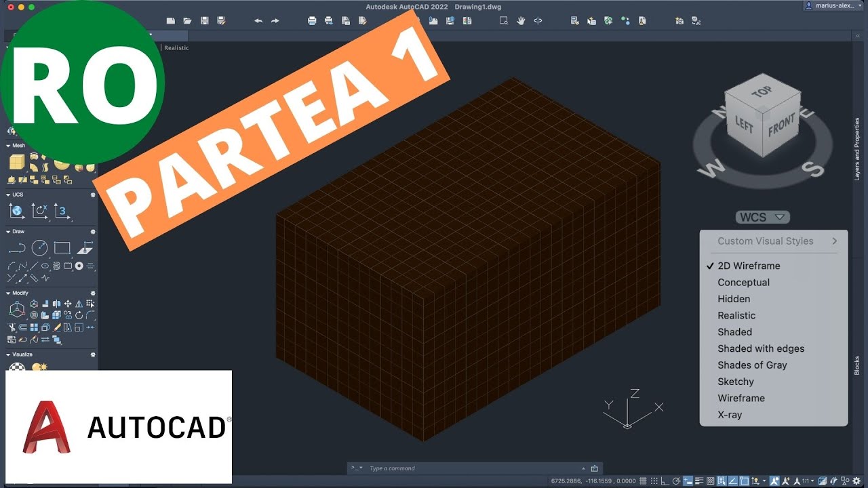Toggle annotation visibility status icon
The height and width of the screenshot is (488, 868).
[774, 481]
